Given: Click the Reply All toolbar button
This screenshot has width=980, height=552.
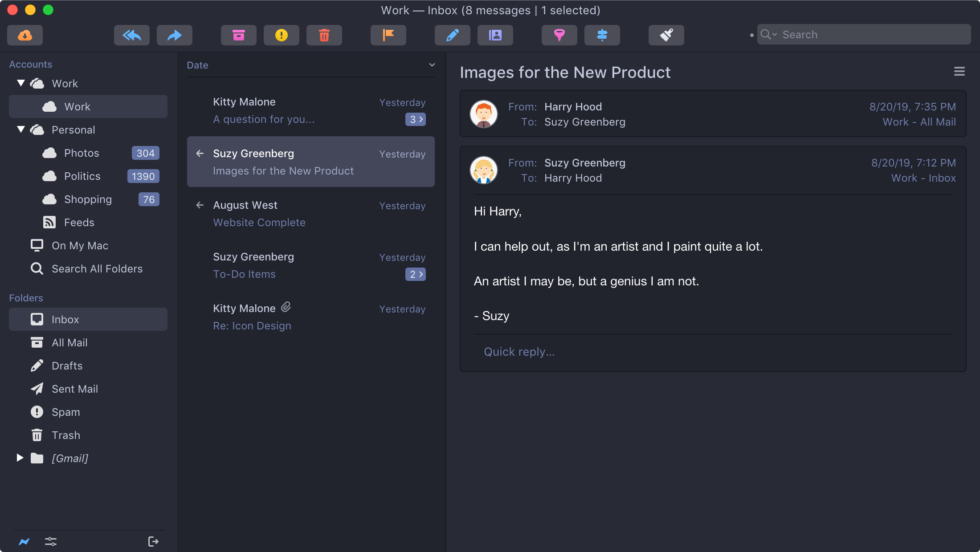Looking at the screenshot, I should (x=131, y=35).
